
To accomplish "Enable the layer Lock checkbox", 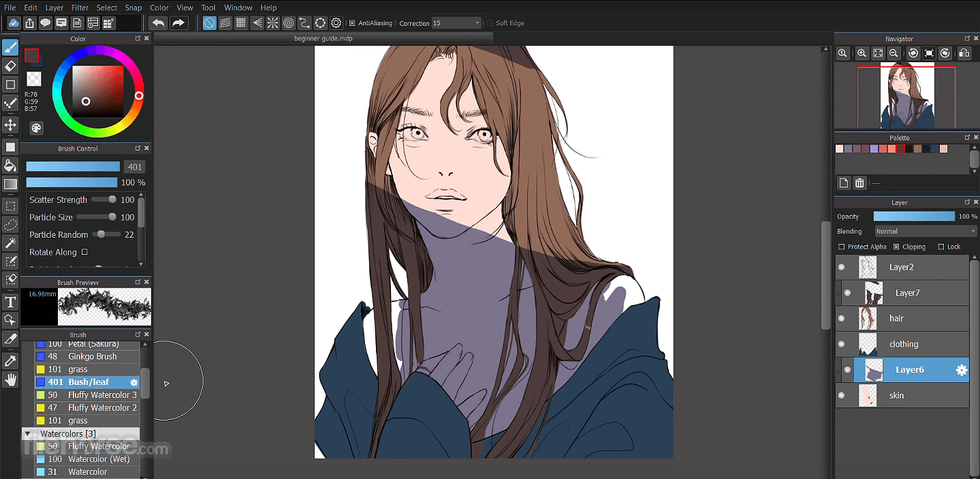I will [x=941, y=247].
